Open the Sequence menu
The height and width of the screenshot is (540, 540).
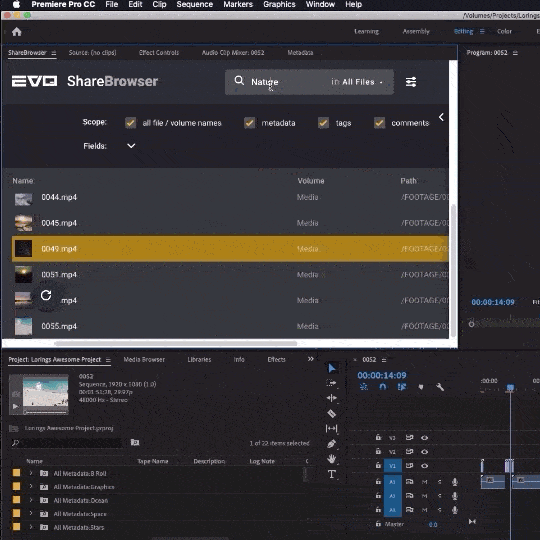click(195, 4)
